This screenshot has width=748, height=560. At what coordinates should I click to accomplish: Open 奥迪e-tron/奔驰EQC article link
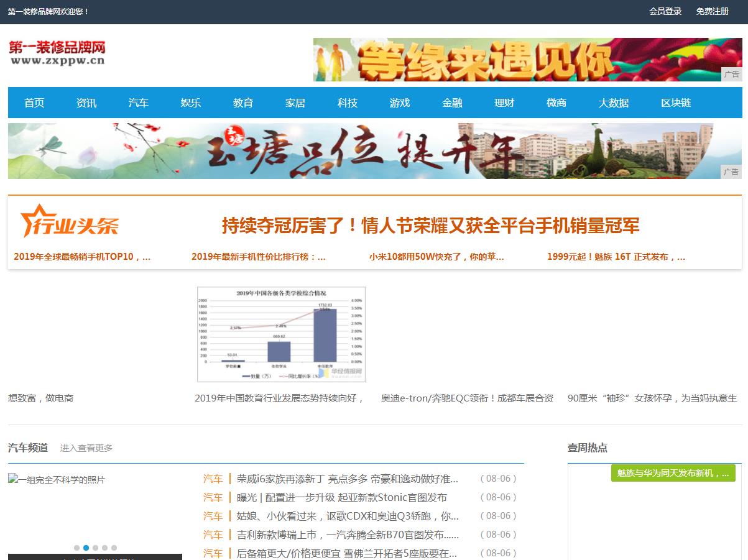pyautogui.click(x=467, y=398)
